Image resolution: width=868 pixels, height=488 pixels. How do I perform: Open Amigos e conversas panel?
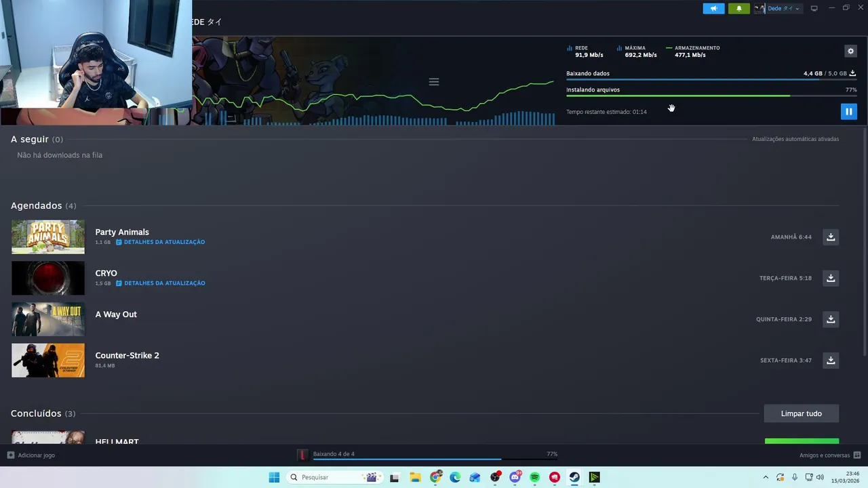tap(824, 455)
